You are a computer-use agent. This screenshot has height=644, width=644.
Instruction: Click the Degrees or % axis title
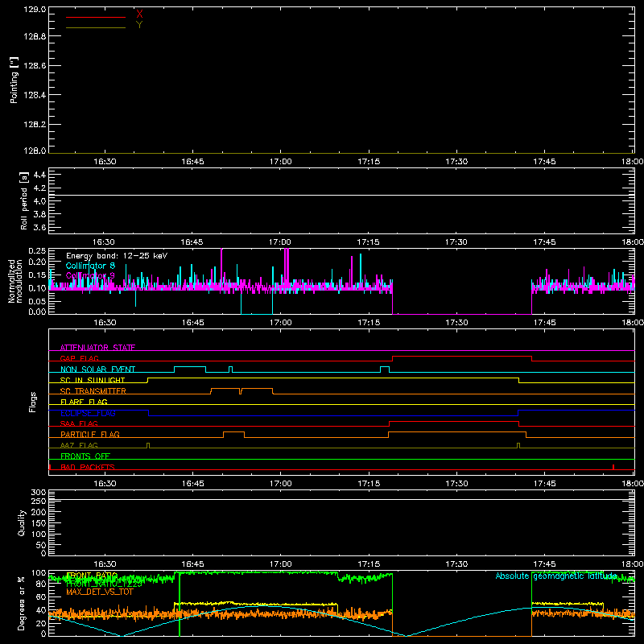click(x=22, y=603)
